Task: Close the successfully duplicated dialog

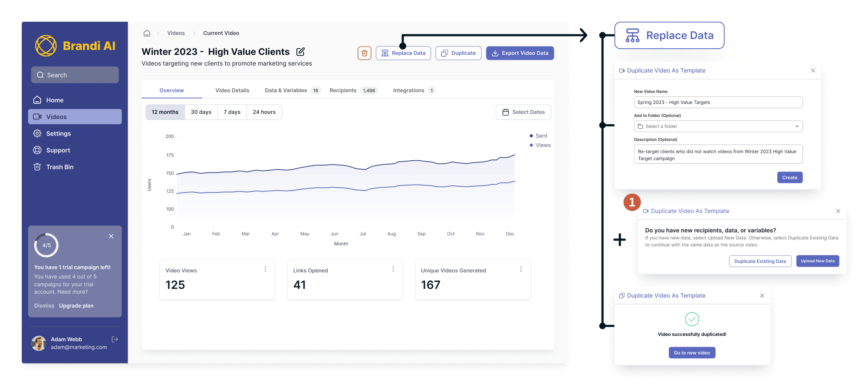Action: click(762, 296)
